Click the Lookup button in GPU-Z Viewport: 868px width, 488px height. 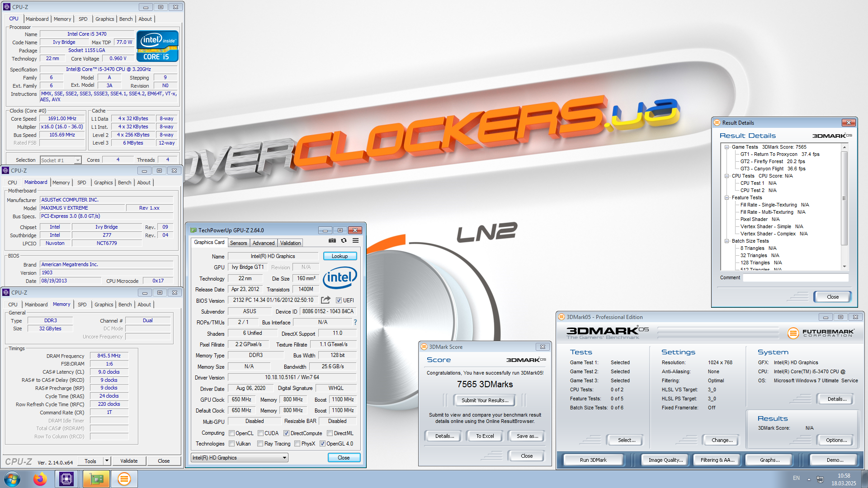click(340, 256)
